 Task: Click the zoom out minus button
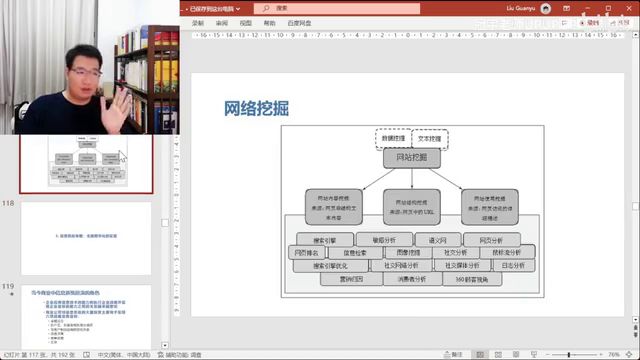pos(548,355)
